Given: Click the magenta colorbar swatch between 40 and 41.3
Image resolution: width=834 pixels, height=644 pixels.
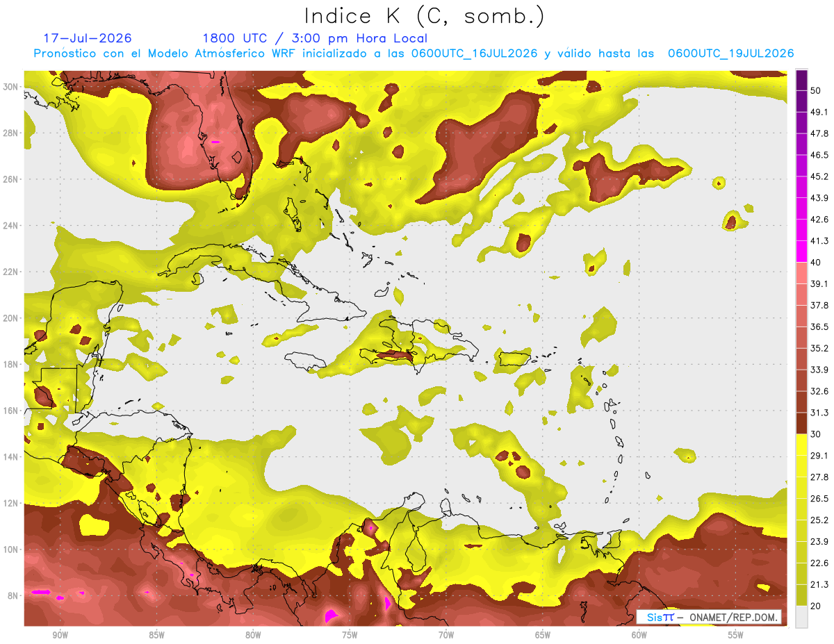Looking at the screenshot, I should [801, 251].
